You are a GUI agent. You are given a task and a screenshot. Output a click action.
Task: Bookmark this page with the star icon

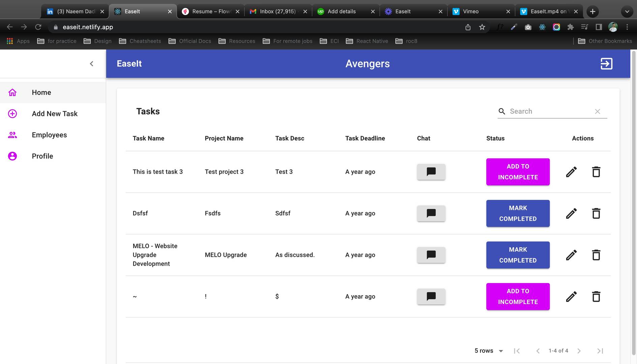[x=482, y=27]
